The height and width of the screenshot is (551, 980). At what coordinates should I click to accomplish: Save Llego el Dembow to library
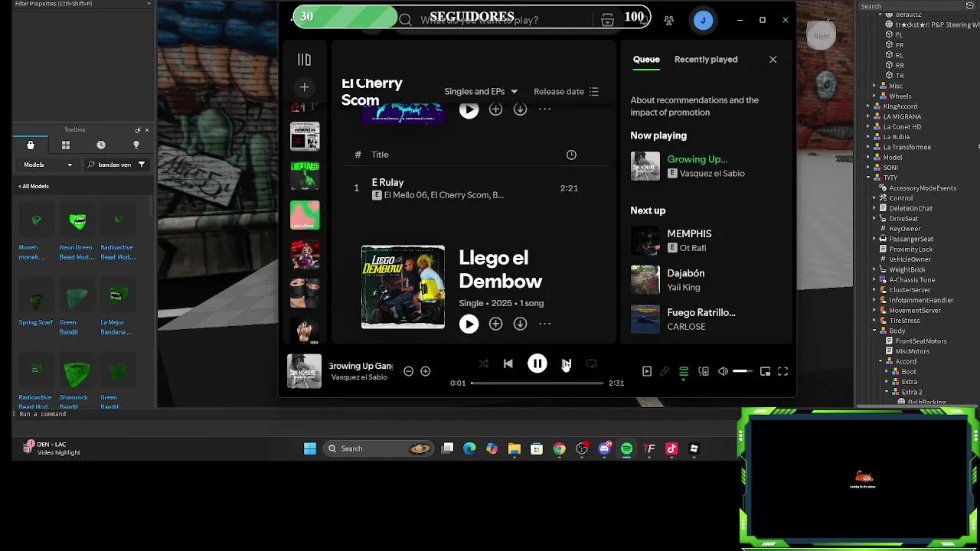point(495,324)
